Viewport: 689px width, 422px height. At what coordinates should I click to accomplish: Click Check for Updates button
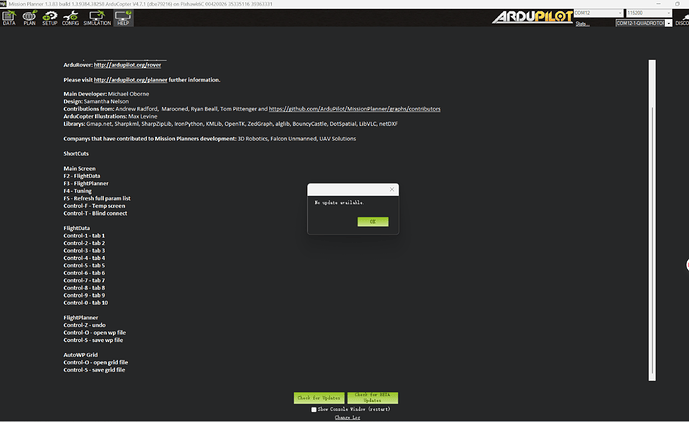tap(319, 398)
